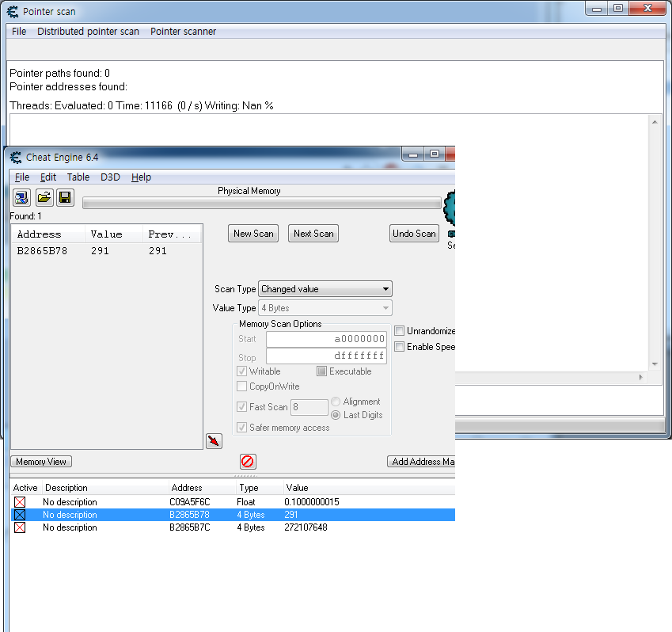The width and height of the screenshot is (672, 632).
Task: Click the Address column header in results
Action: (48, 234)
